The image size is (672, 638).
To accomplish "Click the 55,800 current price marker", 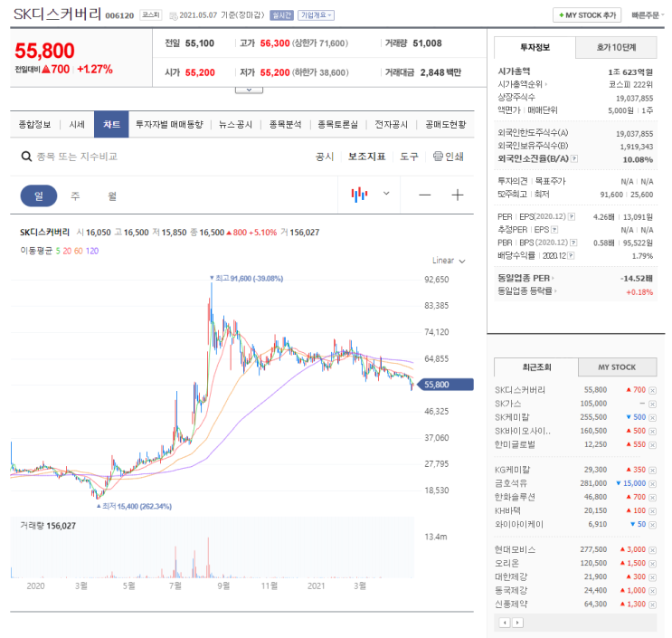I will point(445,385).
